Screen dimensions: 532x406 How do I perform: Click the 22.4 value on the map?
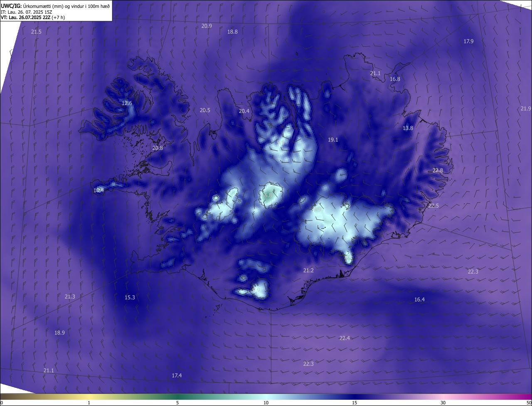point(345,338)
